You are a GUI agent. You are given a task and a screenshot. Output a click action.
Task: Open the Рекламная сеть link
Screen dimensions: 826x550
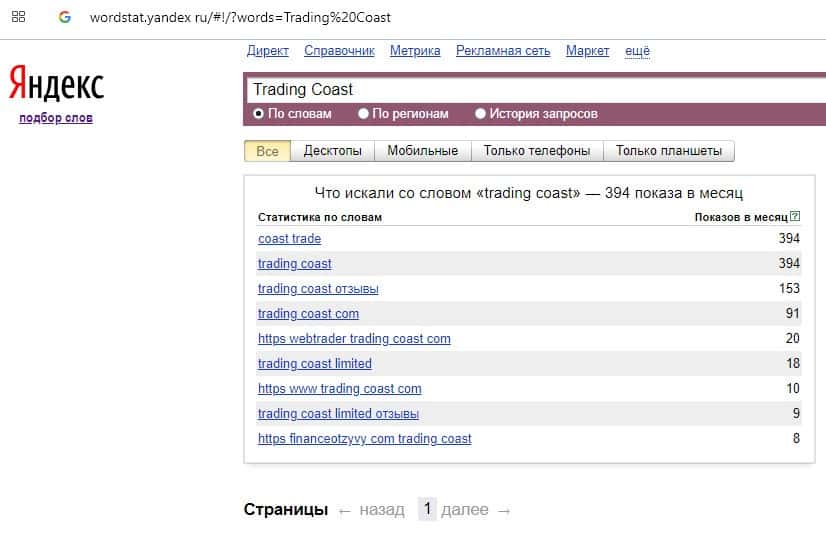[x=503, y=51]
